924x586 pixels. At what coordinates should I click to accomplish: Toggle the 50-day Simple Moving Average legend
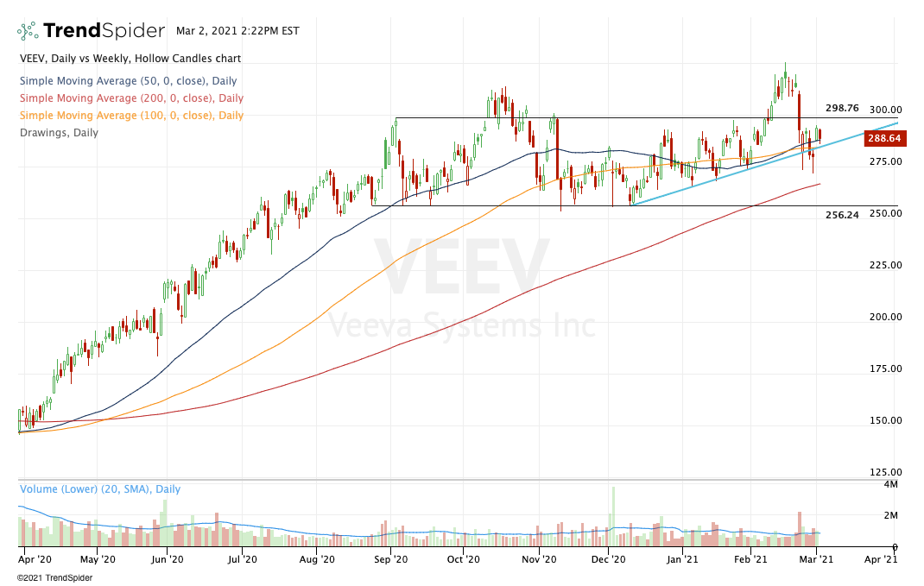[129, 81]
